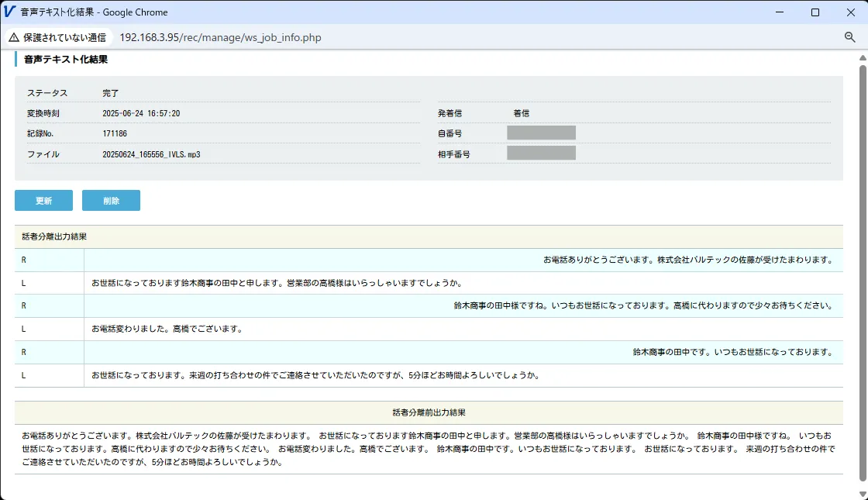Click the scrollbar down arrow
The width and height of the screenshot is (868, 500).
[x=863, y=494]
